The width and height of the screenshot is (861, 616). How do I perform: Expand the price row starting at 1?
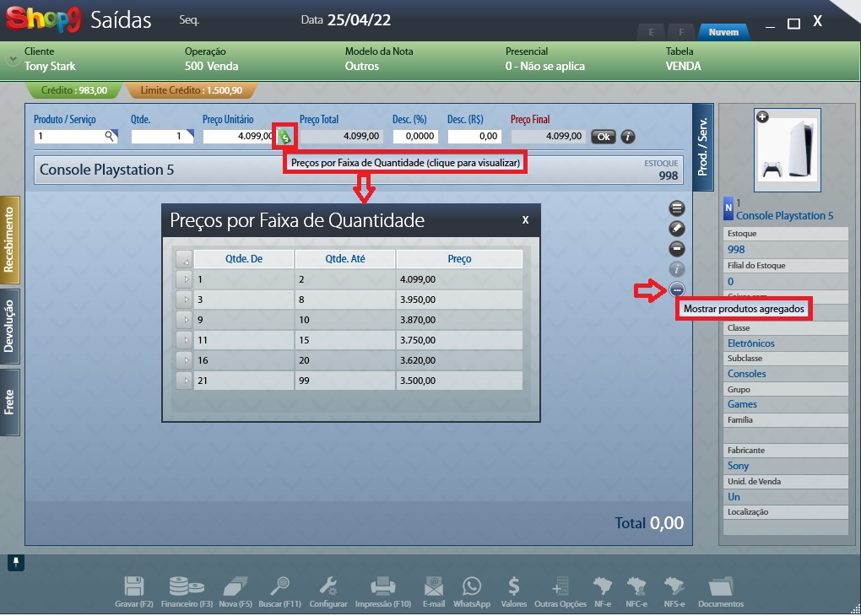[x=184, y=279]
